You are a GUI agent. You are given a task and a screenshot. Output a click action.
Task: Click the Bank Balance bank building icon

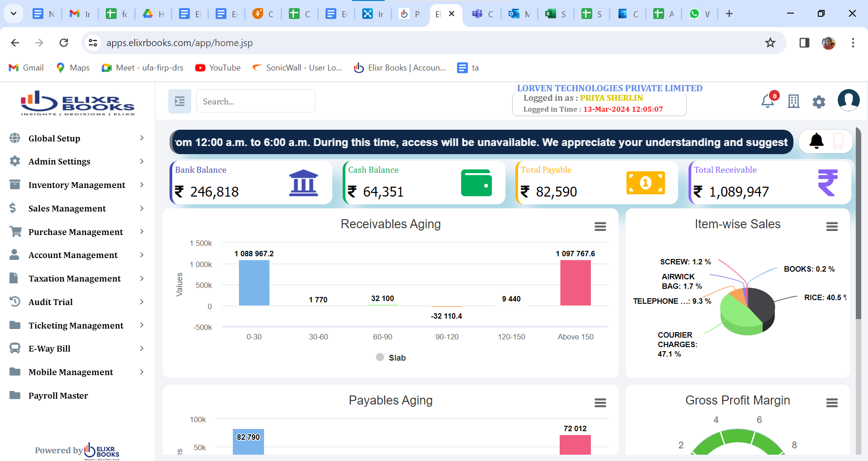[303, 183]
